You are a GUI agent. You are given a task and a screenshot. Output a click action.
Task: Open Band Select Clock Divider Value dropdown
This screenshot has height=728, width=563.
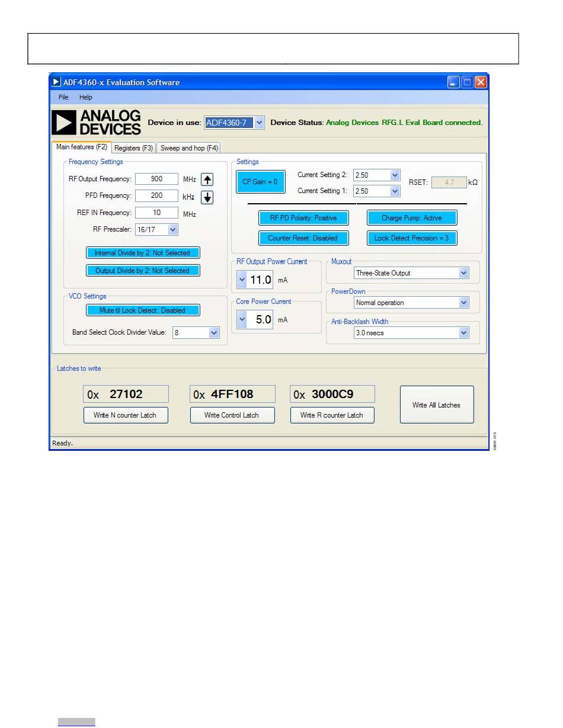coord(214,333)
